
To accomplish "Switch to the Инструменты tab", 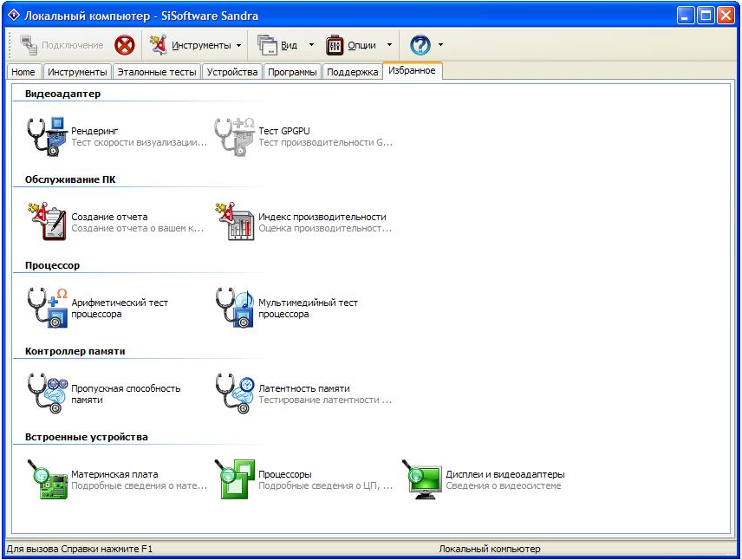I will (x=78, y=72).
